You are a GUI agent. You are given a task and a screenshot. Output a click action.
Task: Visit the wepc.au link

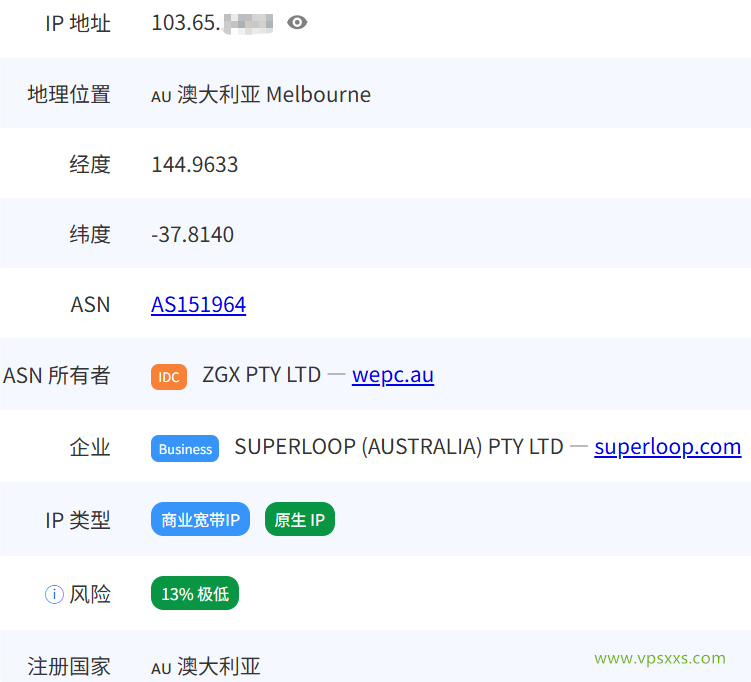pyautogui.click(x=393, y=375)
